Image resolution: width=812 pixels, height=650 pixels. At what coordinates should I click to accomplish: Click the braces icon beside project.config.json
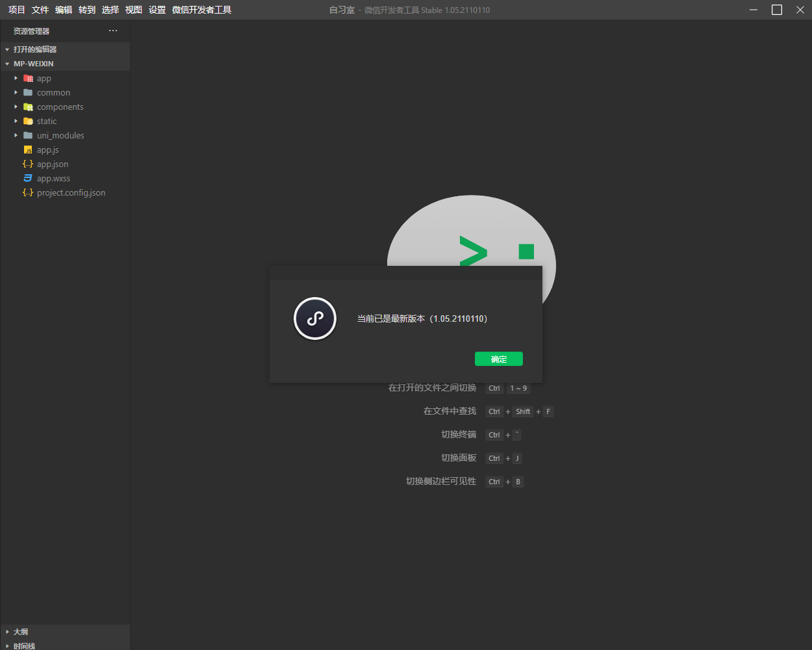click(x=28, y=192)
